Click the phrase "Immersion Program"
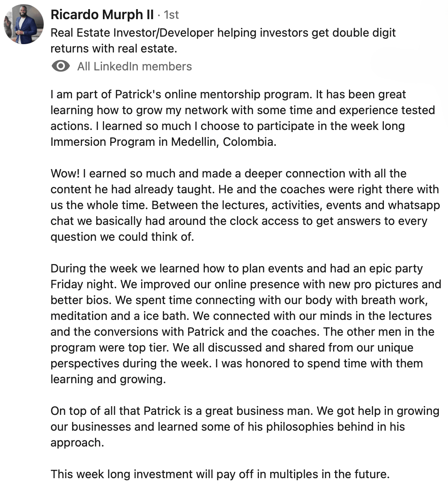The width and height of the screenshot is (448, 484). coord(102,142)
